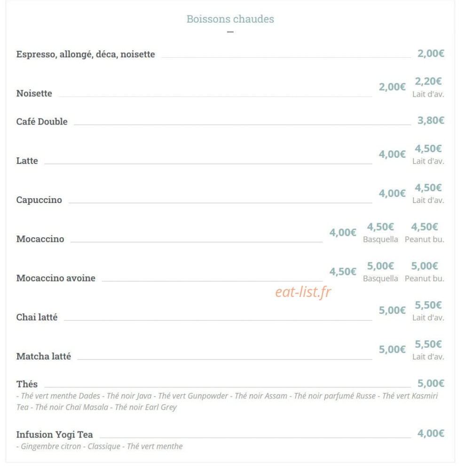Select the Latte menu item
Screen dimensions: 465x476
coord(27,162)
